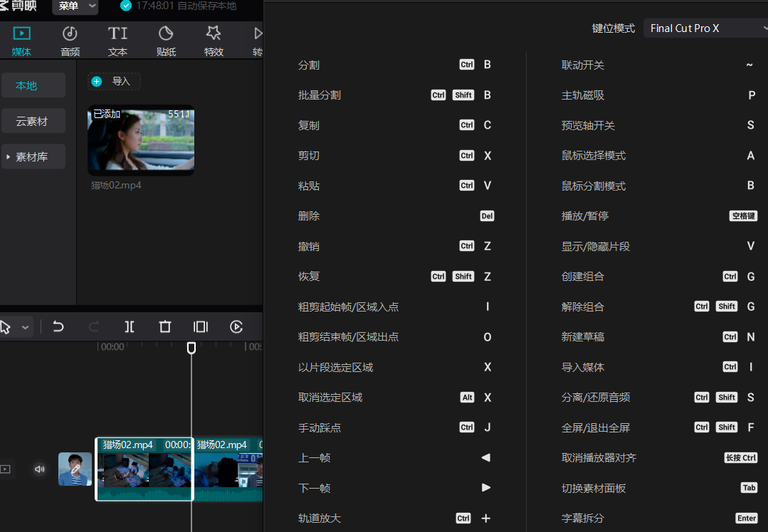Open the Final Cut Pro X keymap dropdown
Image resolution: width=768 pixels, height=532 pixels.
tap(705, 28)
